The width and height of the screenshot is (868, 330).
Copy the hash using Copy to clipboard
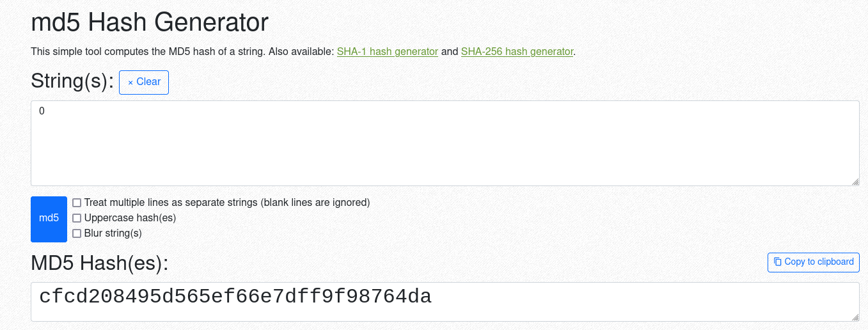(813, 262)
